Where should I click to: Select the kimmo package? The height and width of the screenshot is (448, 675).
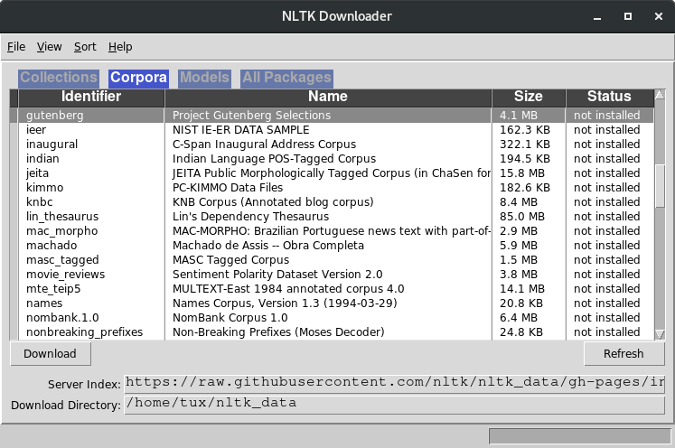point(45,188)
